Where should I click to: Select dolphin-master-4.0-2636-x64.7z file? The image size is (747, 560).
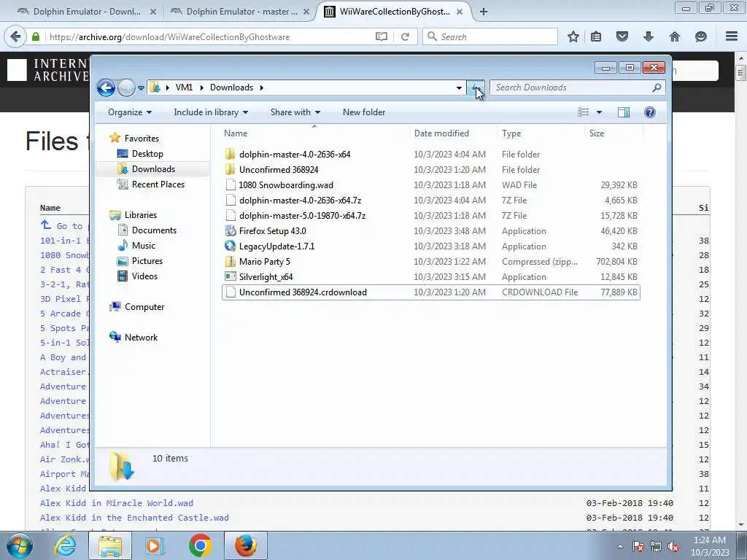coord(431,200)
